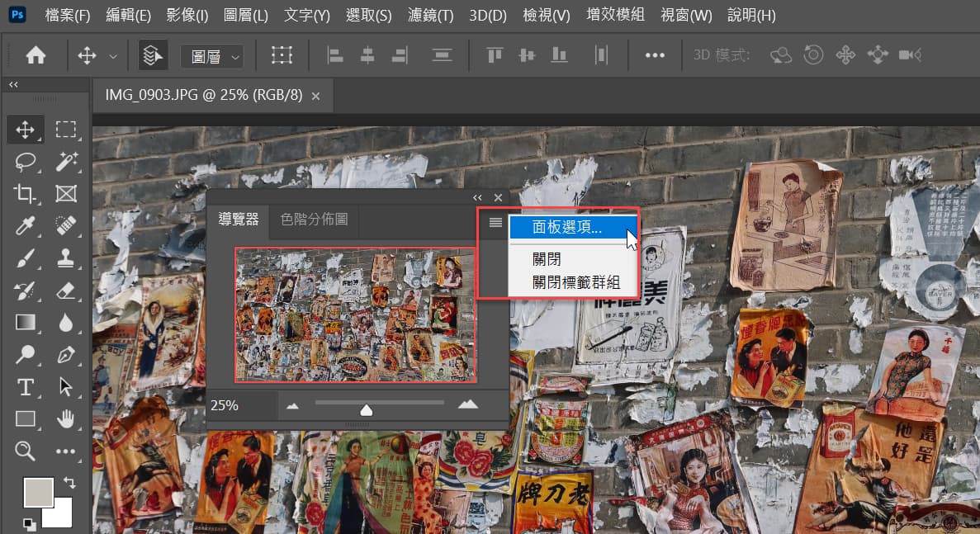The height and width of the screenshot is (534, 980).
Task: Select the Dodge tool
Action: point(25,354)
